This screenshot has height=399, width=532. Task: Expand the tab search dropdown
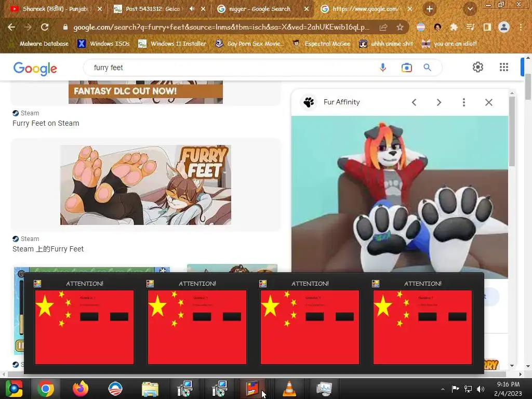point(470,9)
